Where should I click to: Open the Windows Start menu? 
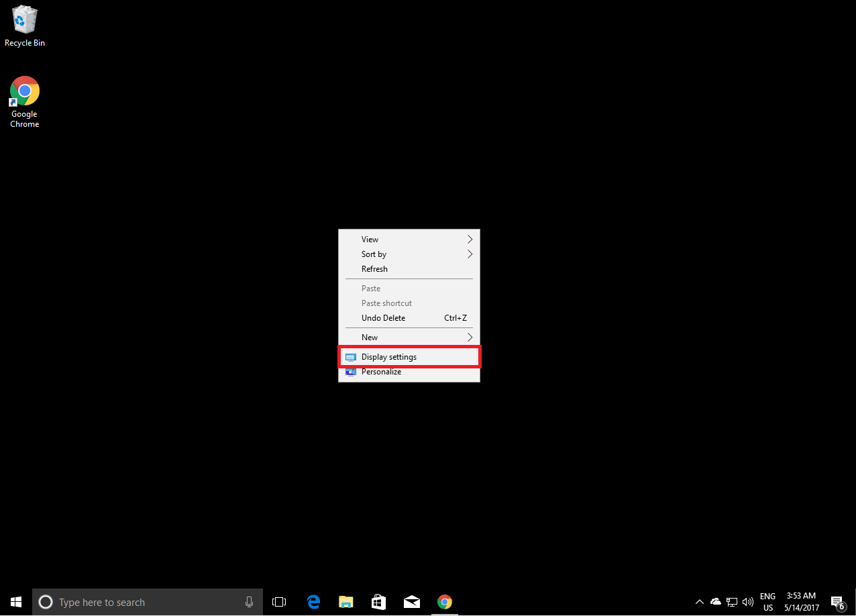click(x=16, y=602)
